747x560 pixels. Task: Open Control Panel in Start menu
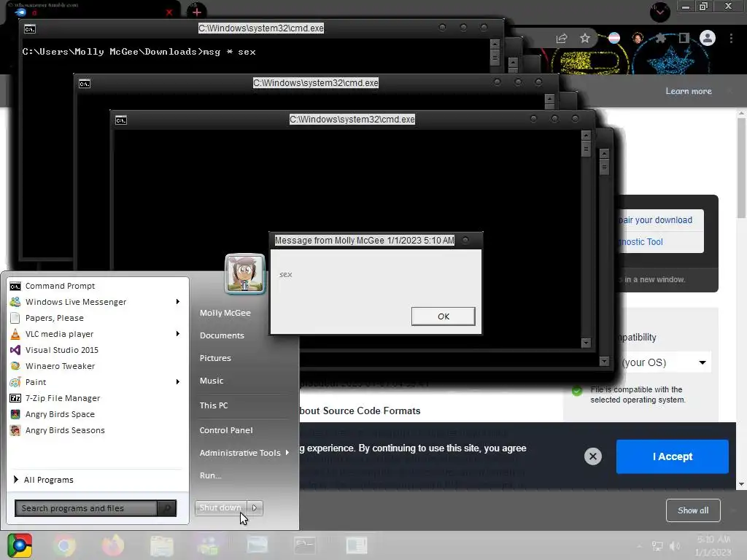(226, 430)
